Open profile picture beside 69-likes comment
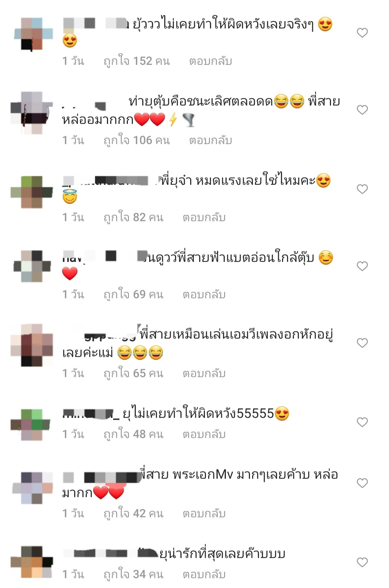The image size is (389, 588). pos(32,266)
